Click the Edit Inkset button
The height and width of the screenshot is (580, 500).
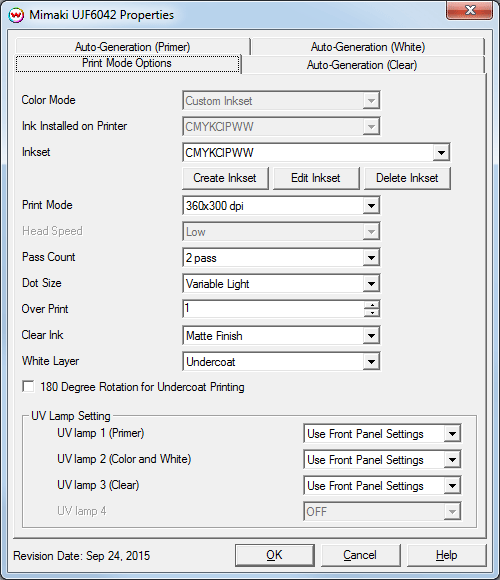[316, 178]
